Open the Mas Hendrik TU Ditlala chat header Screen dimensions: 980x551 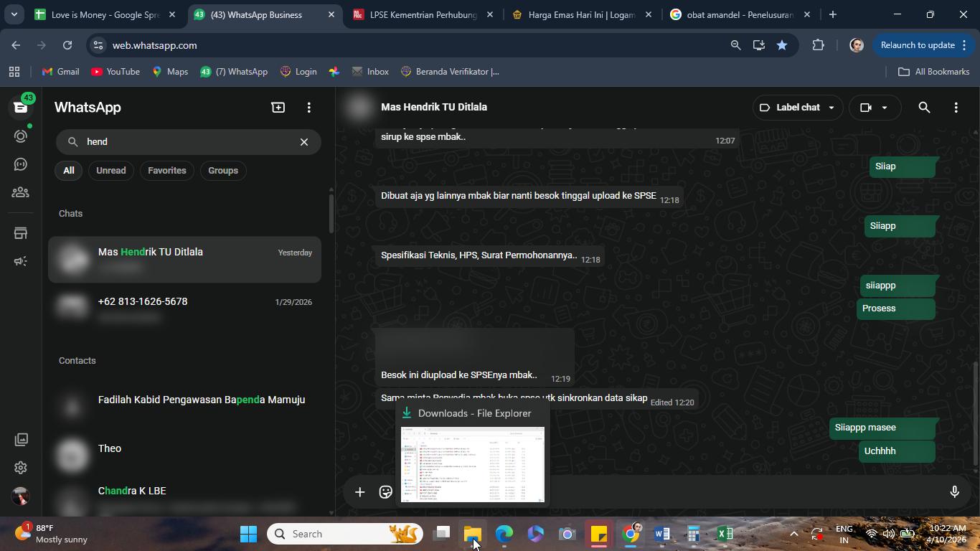click(434, 107)
